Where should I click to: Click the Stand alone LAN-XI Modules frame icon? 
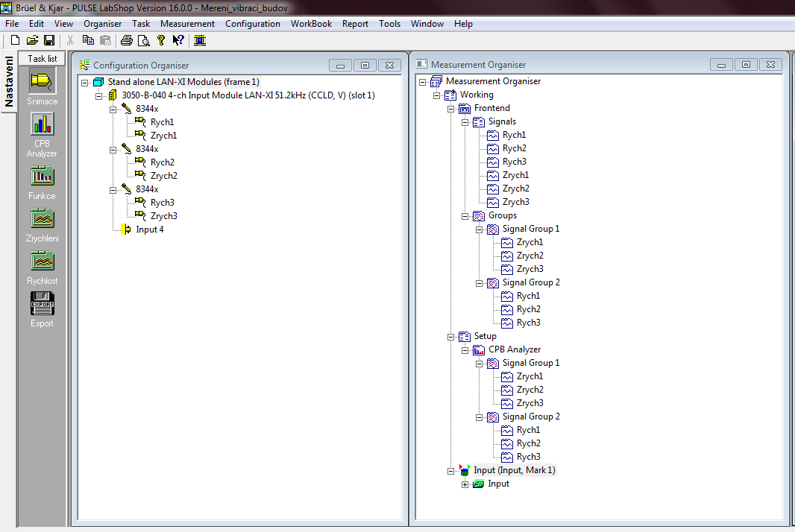click(99, 82)
